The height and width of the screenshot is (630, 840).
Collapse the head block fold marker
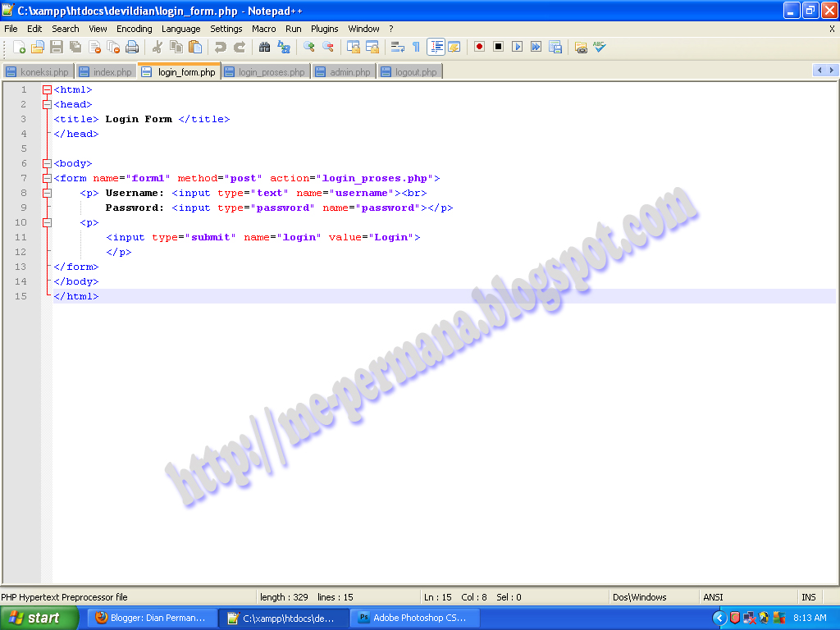pos(46,103)
